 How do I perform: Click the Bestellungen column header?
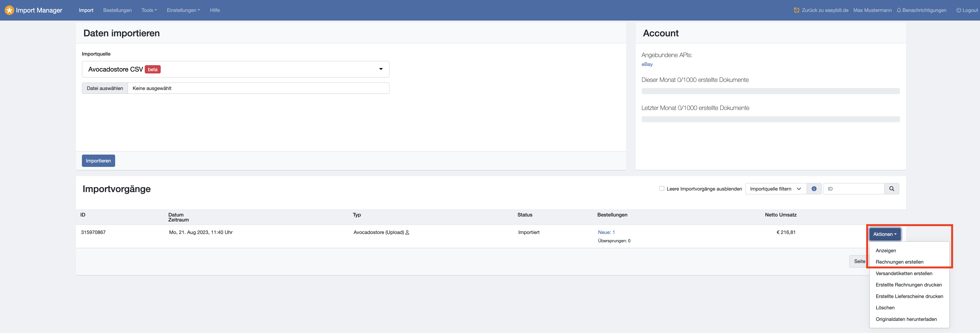pyautogui.click(x=612, y=215)
